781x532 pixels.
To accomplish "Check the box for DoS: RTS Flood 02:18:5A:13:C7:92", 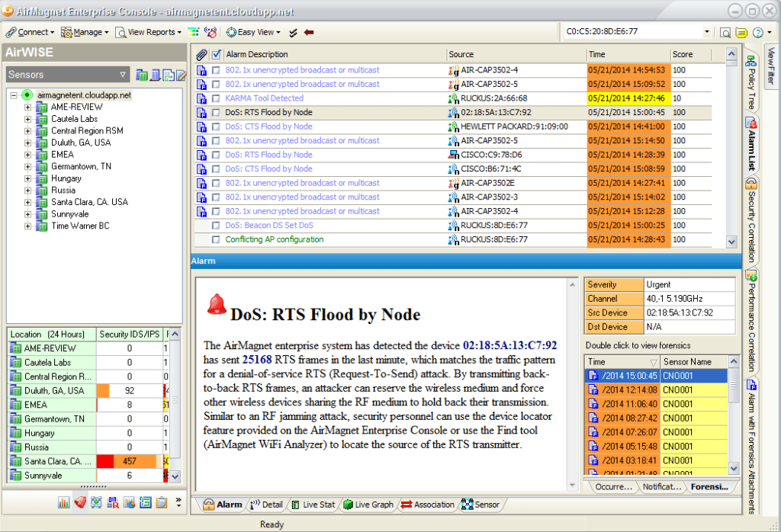I will coord(216,113).
